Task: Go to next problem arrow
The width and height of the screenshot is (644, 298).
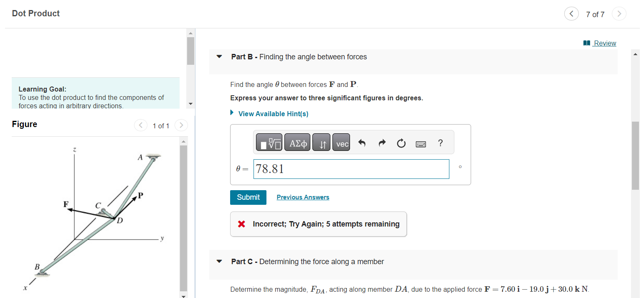Action: [619, 14]
